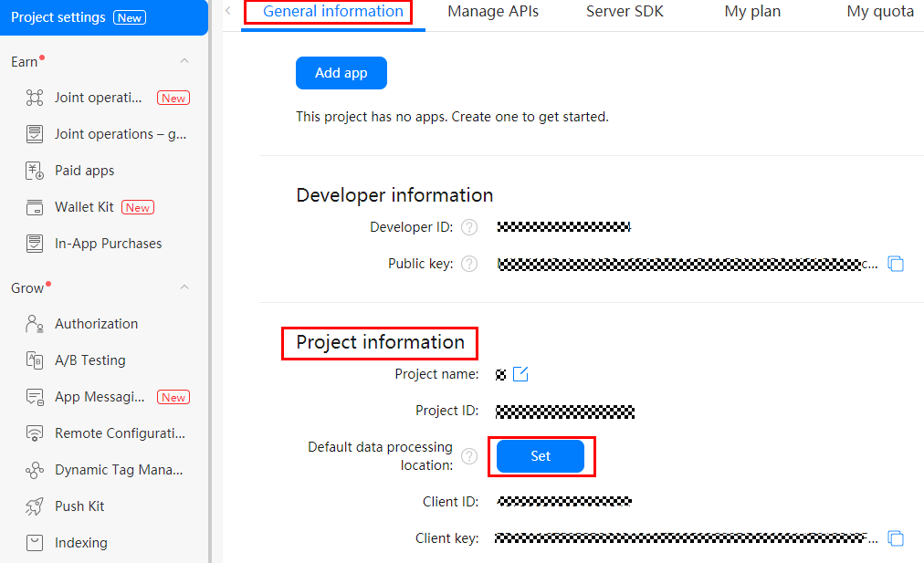Screen dimensions: 924x563
Task: Edit the project name
Action: click(x=520, y=374)
